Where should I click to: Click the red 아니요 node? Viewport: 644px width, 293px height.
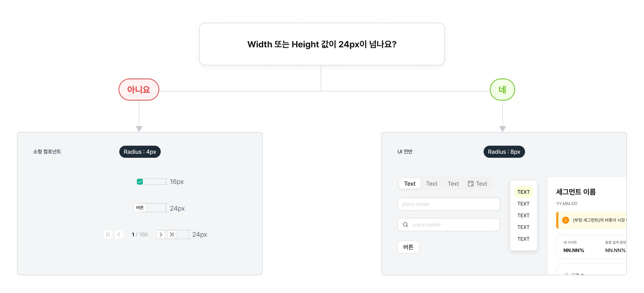[139, 90]
